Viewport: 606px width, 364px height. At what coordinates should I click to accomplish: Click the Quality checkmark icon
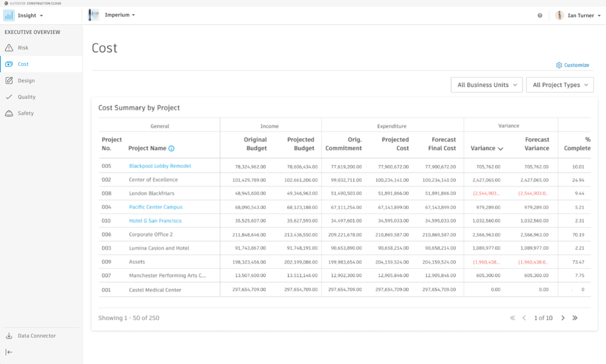coord(9,97)
